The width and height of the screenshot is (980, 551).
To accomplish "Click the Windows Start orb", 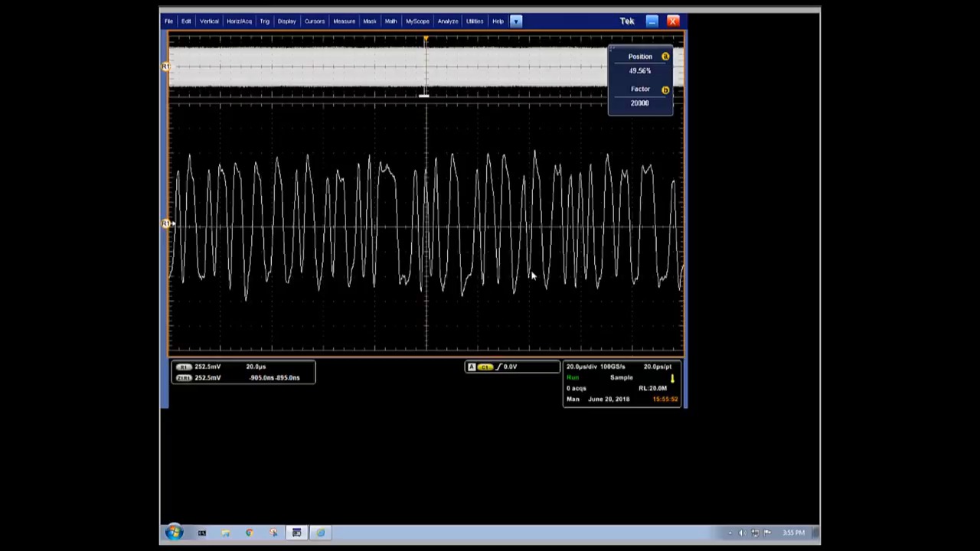I will coord(174,533).
